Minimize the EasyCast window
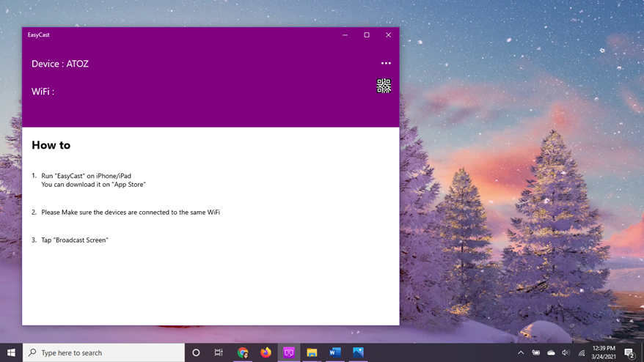This screenshot has height=362, width=644. [x=345, y=35]
